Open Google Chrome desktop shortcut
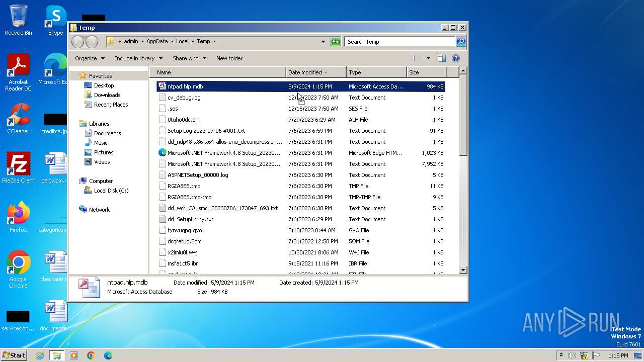The width and height of the screenshot is (644, 362). 18,269
